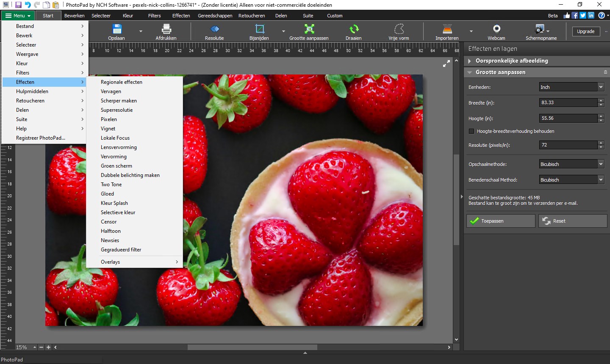Click the fullscreen expand arrows above canvas
The height and width of the screenshot is (364, 610).
[446, 63]
